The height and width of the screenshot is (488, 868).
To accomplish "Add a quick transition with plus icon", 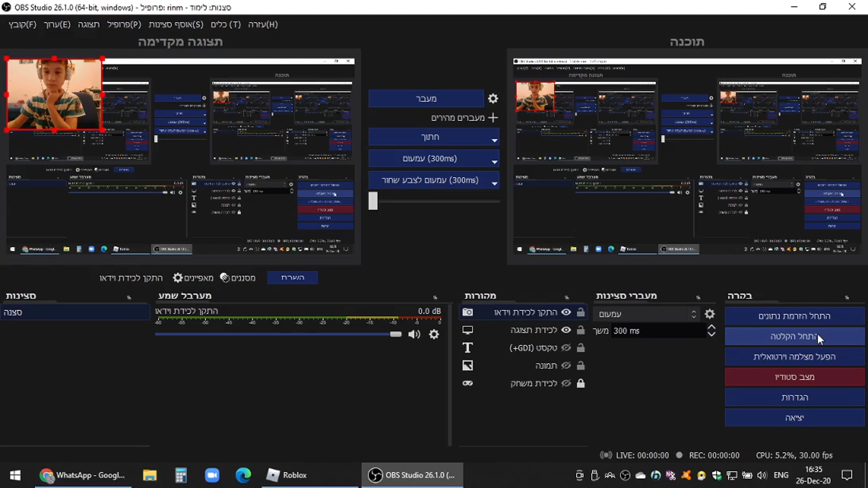I will [x=493, y=118].
